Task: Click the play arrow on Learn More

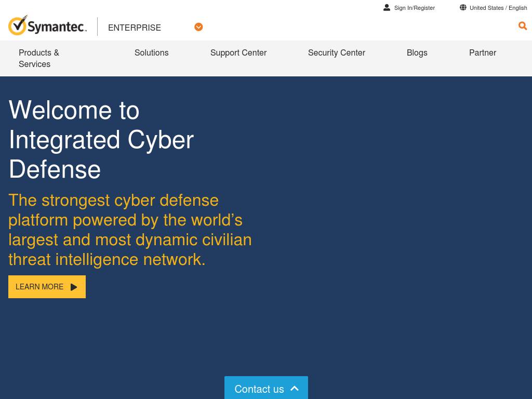Action: coord(74,287)
